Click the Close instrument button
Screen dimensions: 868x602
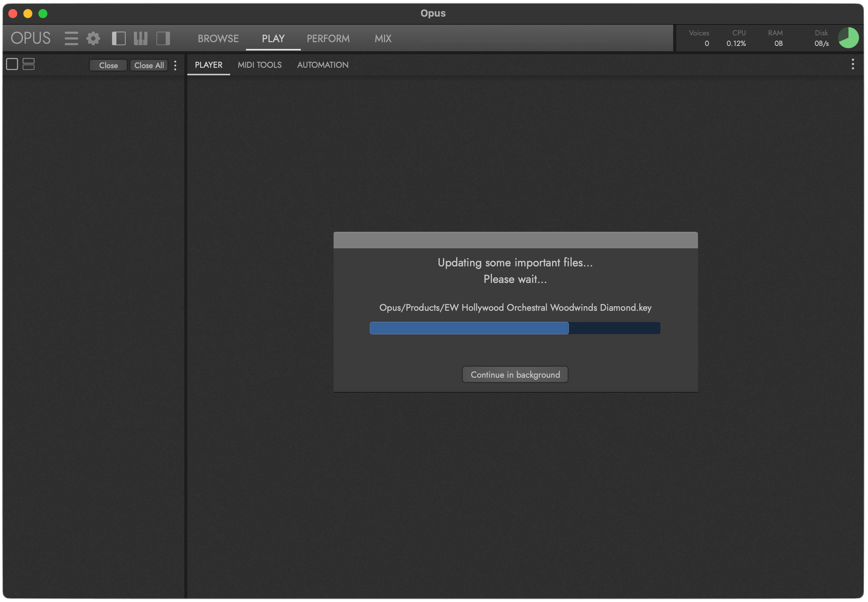point(108,65)
